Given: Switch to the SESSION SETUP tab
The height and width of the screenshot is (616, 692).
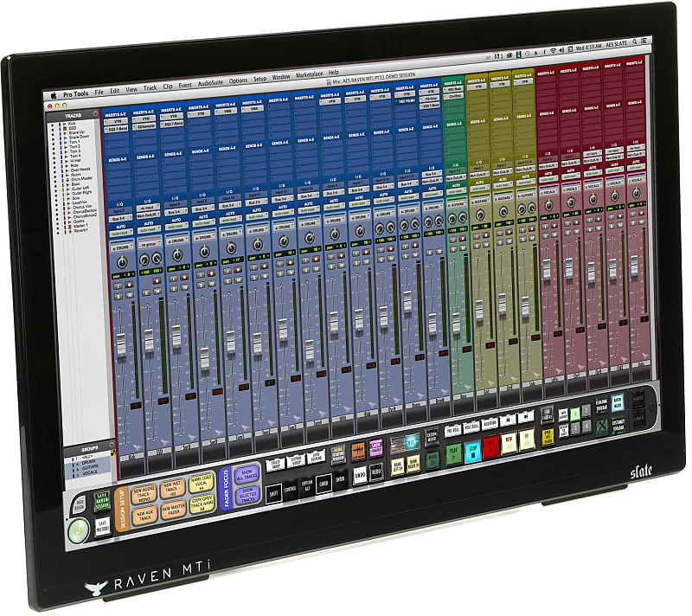Looking at the screenshot, I should pos(121,510).
